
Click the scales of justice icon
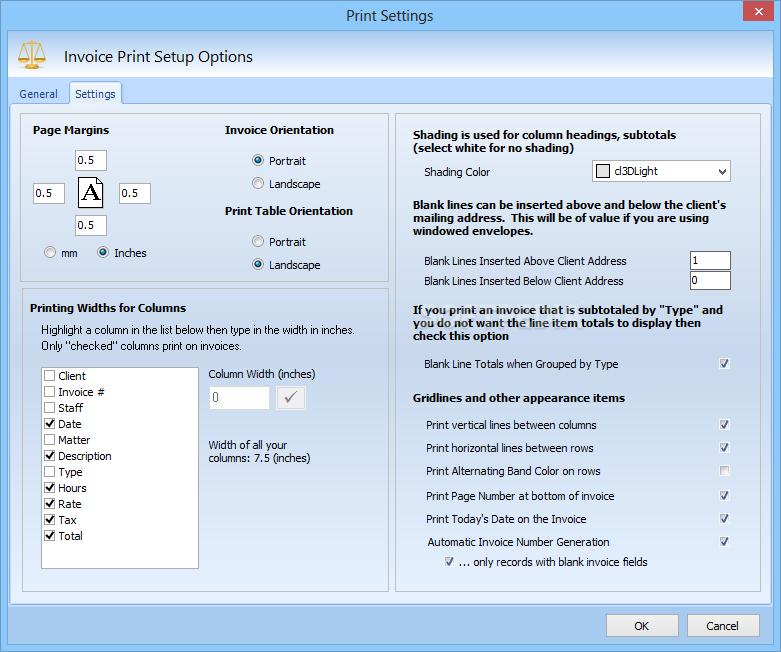tap(32, 54)
